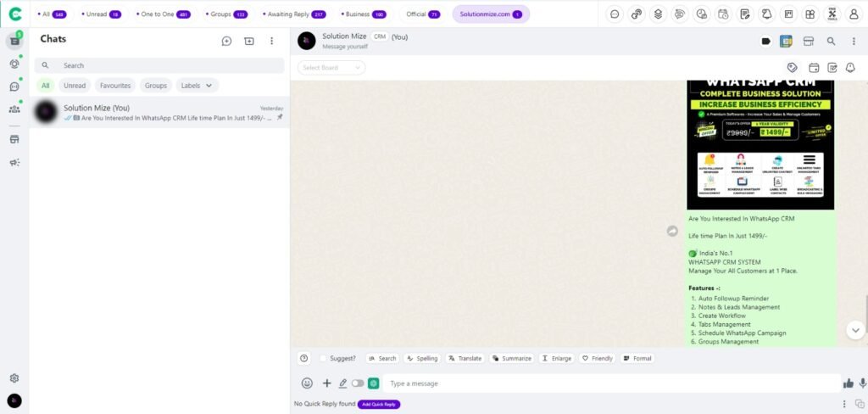The height and width of the screenshot is (414, 868).
Task: Click the bell reminder icon below chat header
Action: coord(850,68)
